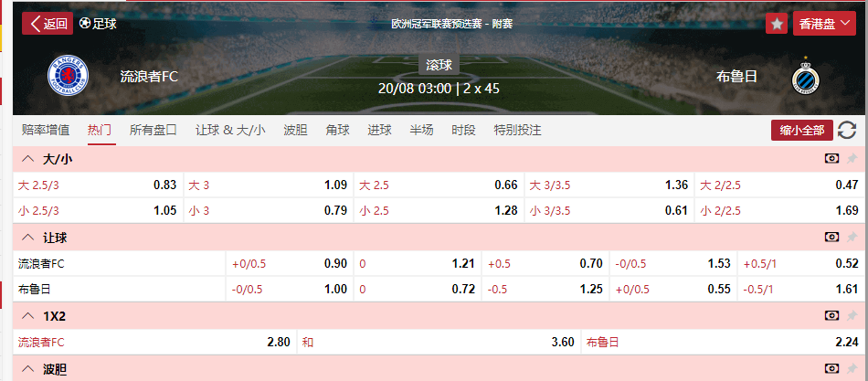Open the 特别投注 tab

pos(517,130)
